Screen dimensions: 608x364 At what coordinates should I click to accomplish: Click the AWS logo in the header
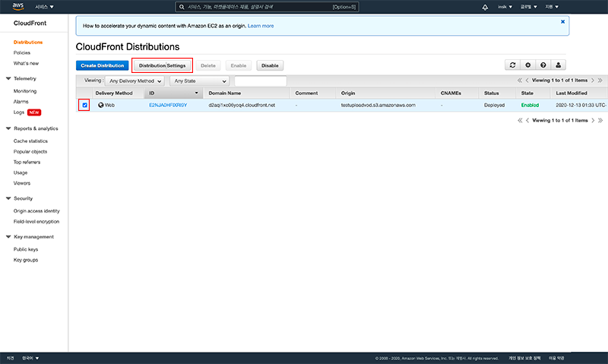[17, 6]
